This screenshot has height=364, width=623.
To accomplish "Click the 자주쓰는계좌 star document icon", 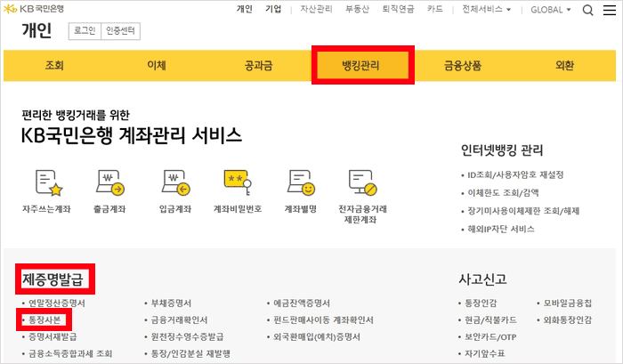I will [x=48, y=183].
